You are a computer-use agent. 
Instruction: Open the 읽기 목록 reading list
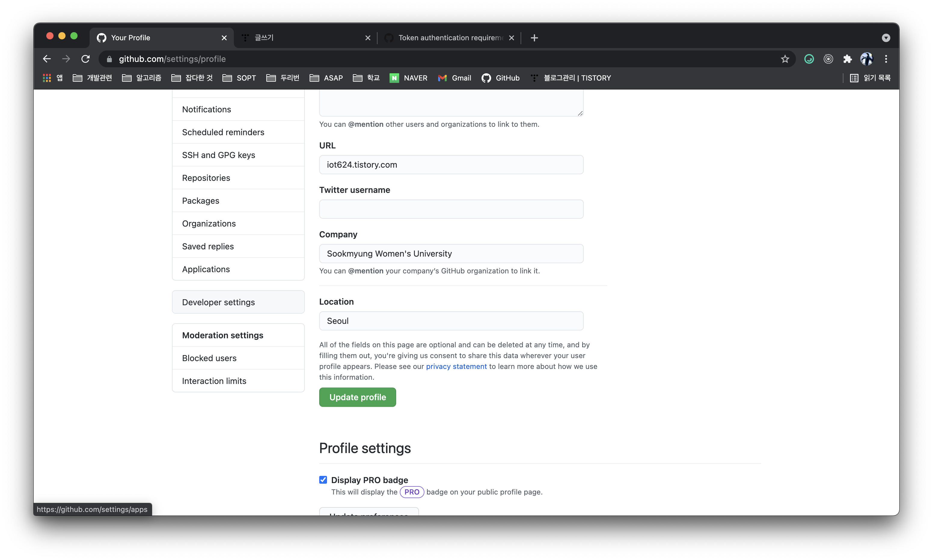[x=870, y=78]
